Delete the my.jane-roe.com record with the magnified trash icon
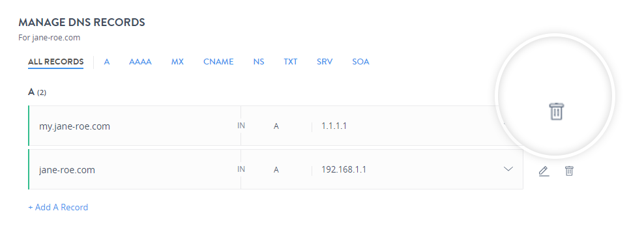This screenshot has width=644, height=237. point(557,111)
